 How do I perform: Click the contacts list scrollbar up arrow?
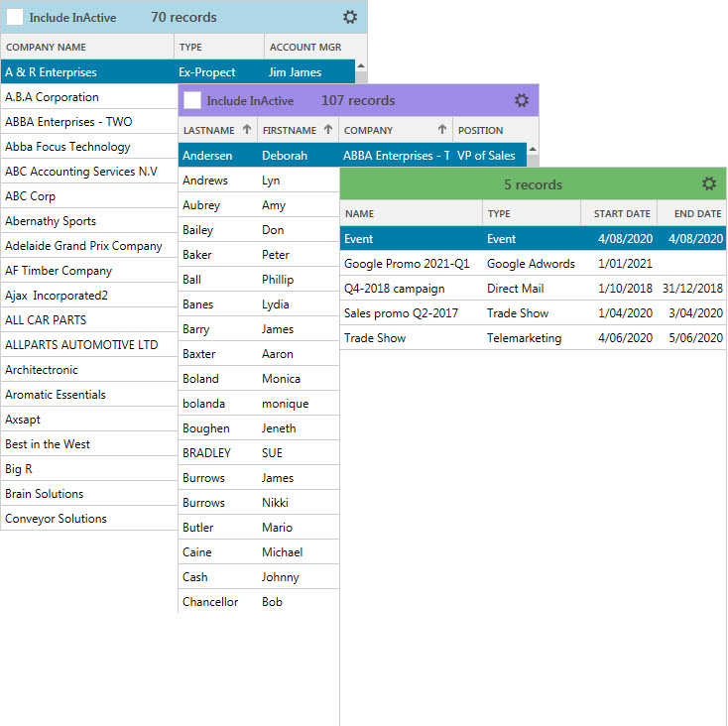click(534, 150)
